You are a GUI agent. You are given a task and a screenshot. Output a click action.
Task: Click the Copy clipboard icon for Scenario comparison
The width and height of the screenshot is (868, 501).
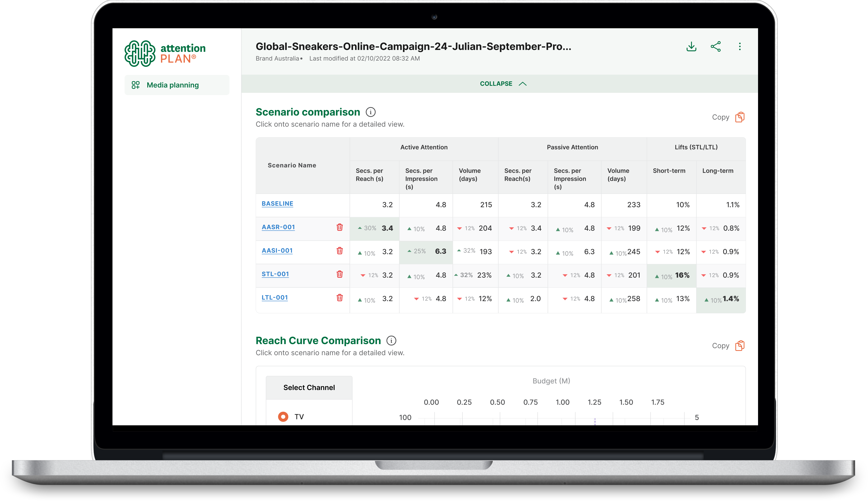740,117
